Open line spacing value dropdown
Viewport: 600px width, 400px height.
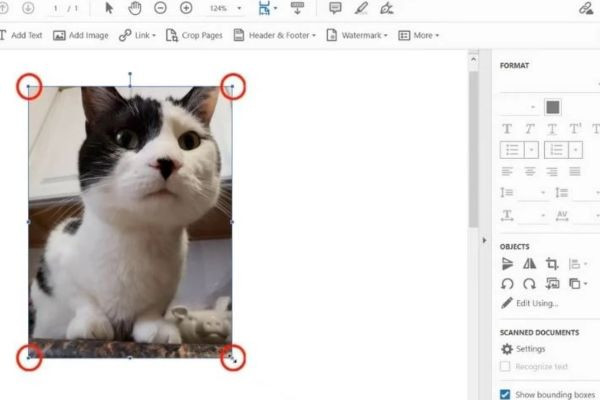543,193
